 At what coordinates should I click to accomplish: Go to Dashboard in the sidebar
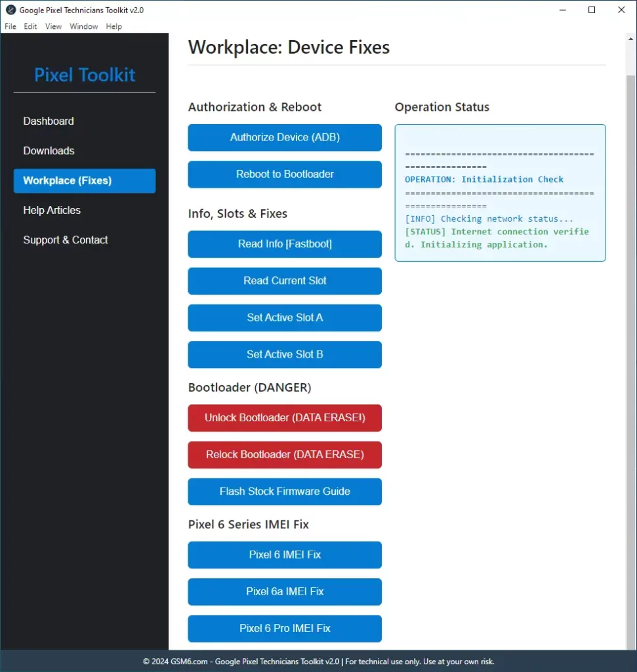[49, 121]
